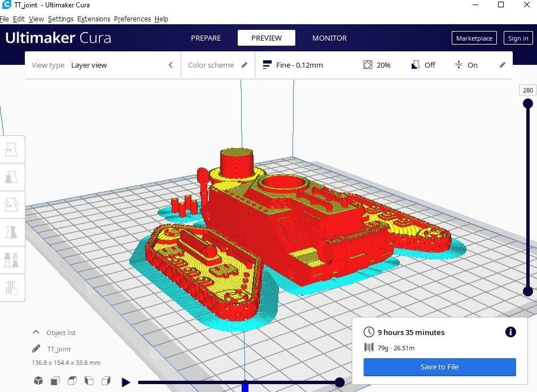Select the Move tool in left toolbar
Screen dimensions: 537x392
pos(11,150)
